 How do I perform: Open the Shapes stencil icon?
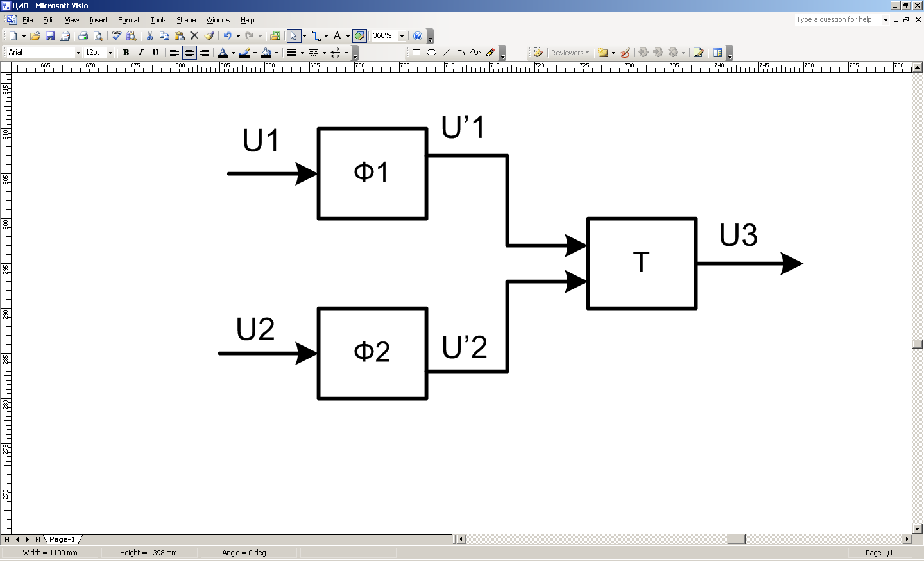click(x=275, y=36)
